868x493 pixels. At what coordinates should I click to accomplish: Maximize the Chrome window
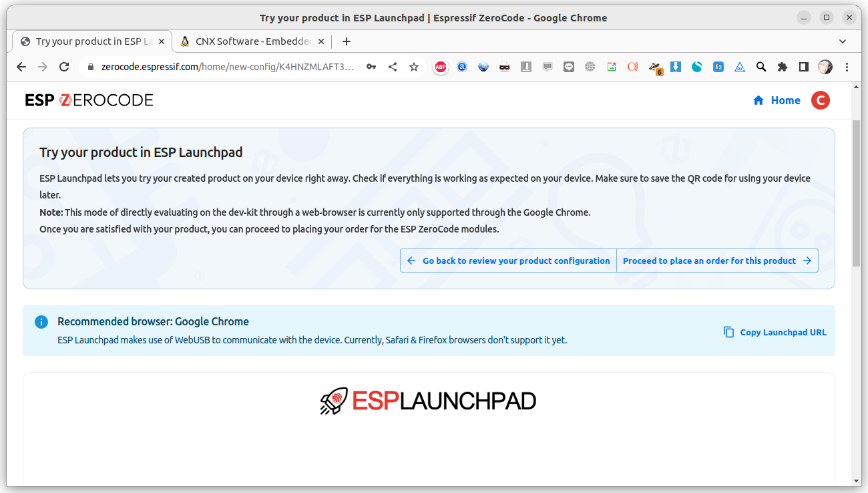pyautogui.click(x=827, y=17)
